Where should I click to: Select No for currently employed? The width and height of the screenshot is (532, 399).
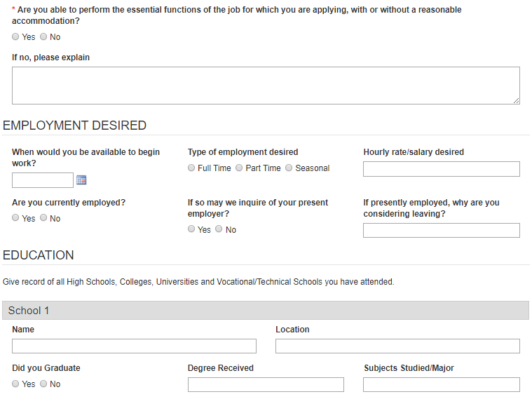44,218
